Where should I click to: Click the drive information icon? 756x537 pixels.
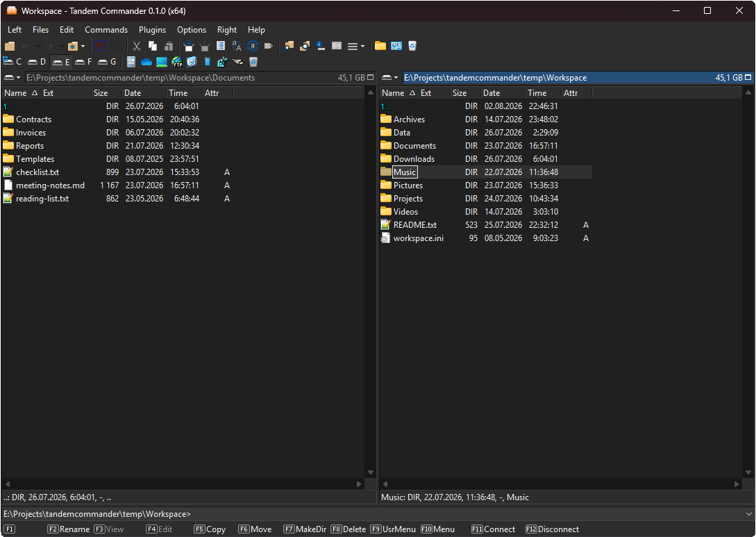tap(321, 46)
